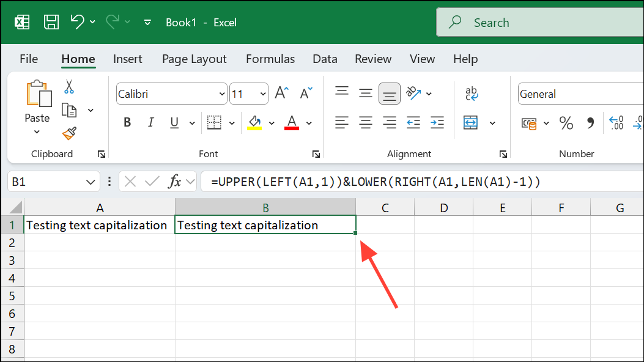Click the Wrap Text icon
This screenshot has height=362, width=644.
(471, 93)
